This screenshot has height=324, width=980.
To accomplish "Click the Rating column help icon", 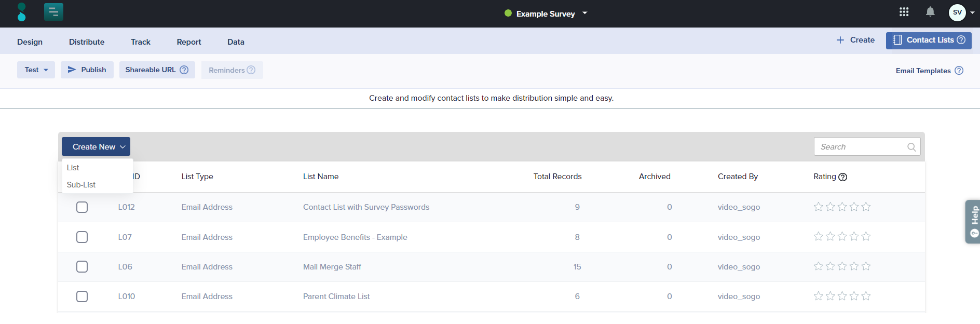I will (x=843, y=177).
